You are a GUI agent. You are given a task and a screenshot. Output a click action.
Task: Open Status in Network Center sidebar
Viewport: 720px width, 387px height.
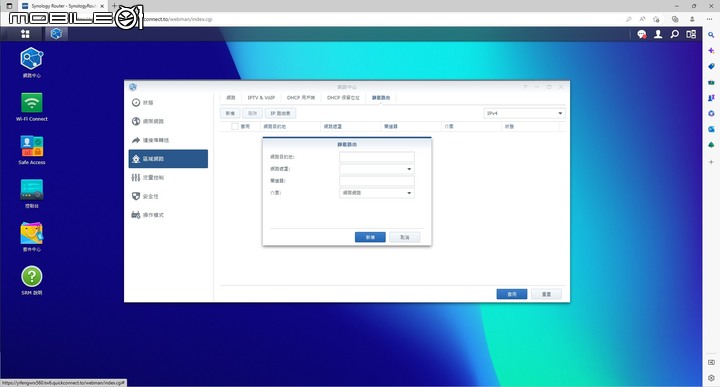tap(168, 102)
